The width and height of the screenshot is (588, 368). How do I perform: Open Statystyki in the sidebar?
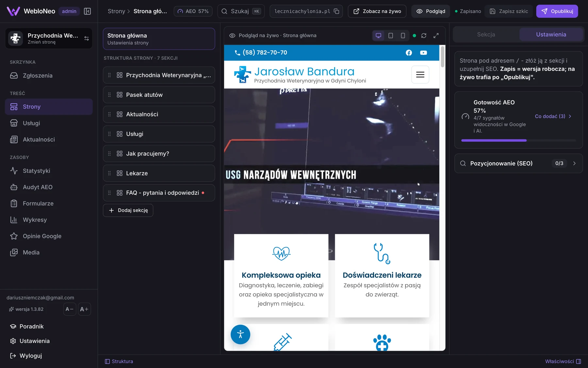click(x=49, y=171)
